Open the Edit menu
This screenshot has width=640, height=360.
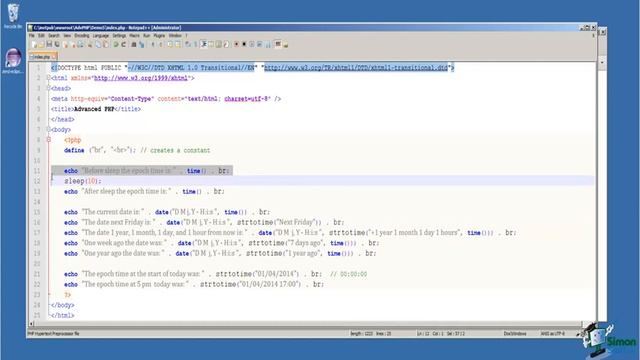[41, 36]
